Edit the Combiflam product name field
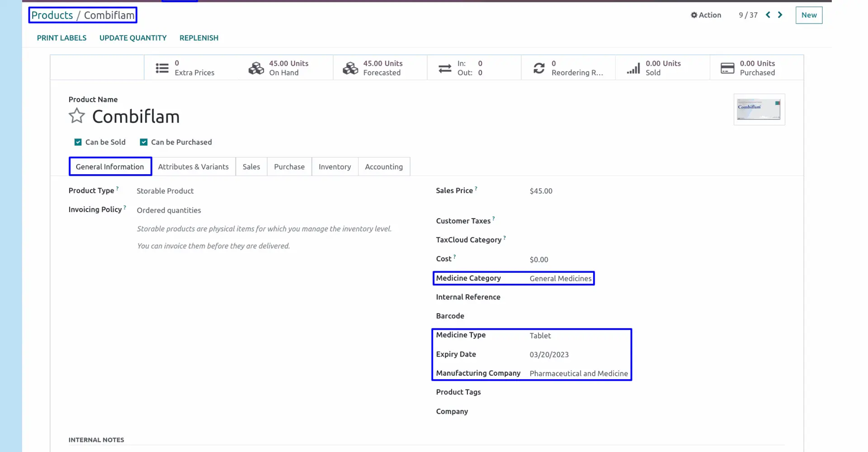The height and width of the screenshot is (452, 868). (136, 117)
